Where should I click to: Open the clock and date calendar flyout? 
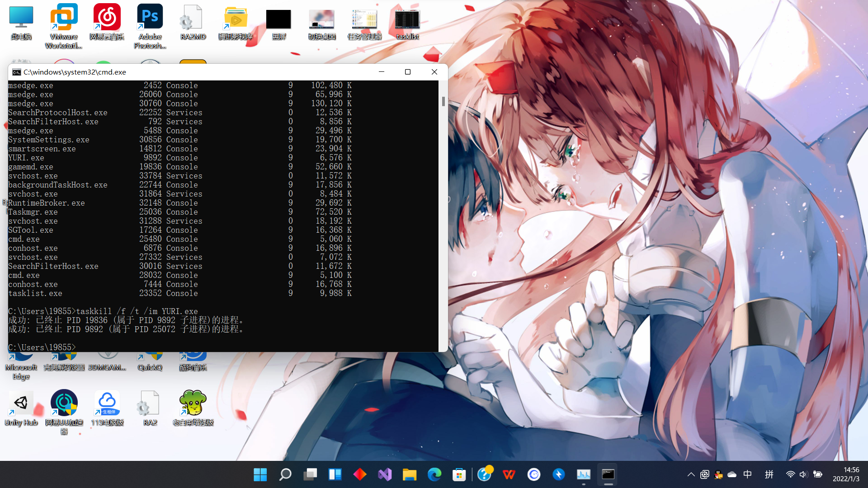[x=846, y=474]
